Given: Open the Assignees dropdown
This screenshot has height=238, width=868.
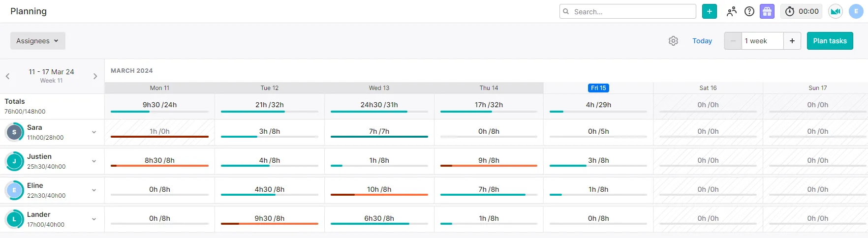Looking at the screenshot, I should [x=37, y=41].
